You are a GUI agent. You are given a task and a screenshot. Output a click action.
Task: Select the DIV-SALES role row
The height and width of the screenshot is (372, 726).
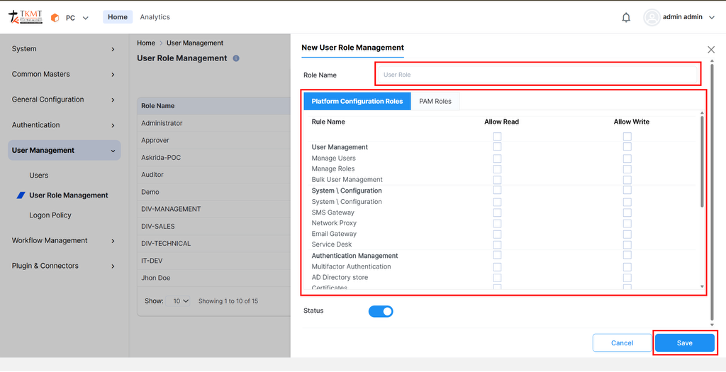coord(214,227)
